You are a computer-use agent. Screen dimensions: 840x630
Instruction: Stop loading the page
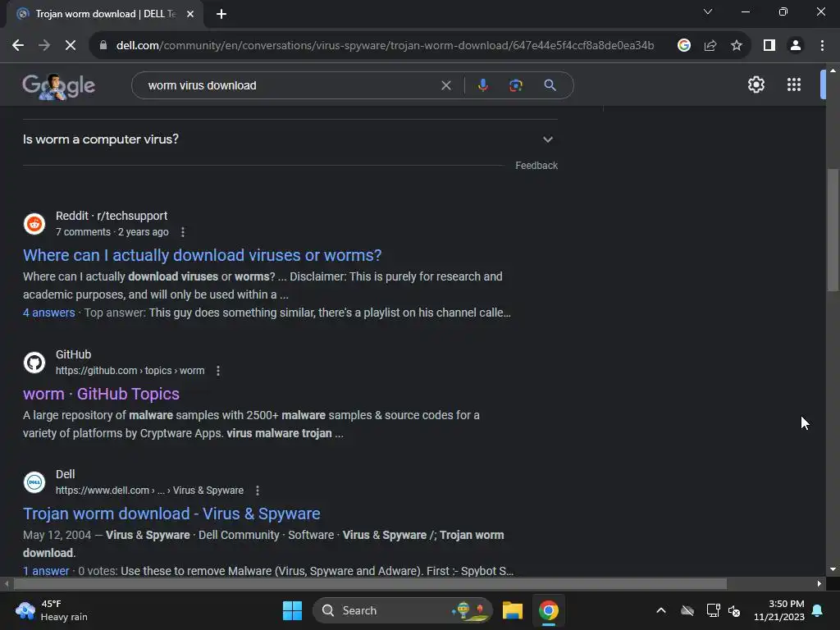coord(71,46)
